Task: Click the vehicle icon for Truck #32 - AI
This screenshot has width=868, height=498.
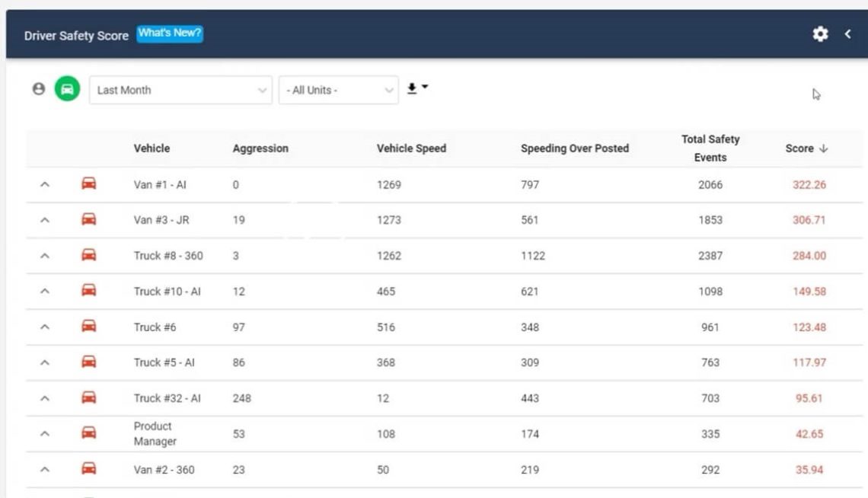Action: coord(88,397)
